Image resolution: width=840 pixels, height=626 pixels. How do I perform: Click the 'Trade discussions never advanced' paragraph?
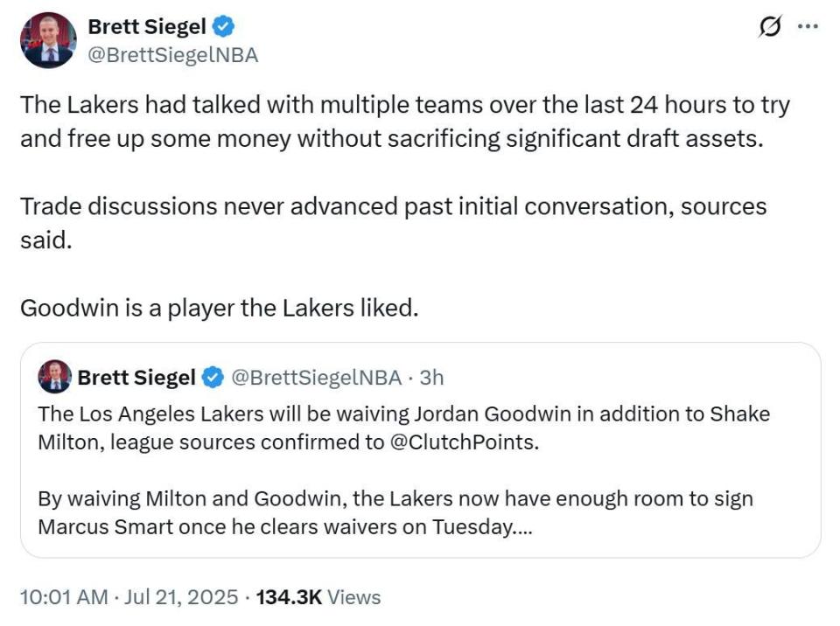(393, 223)
